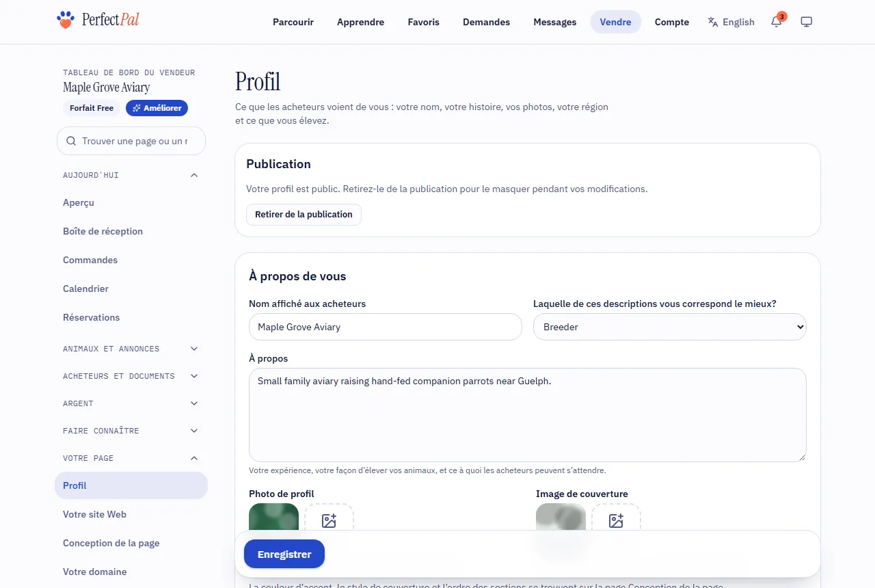Click the translate language icon
Image resolution: width=875 pixels, height=588 pixels.
pyautogui.click(x=713, y=22)
